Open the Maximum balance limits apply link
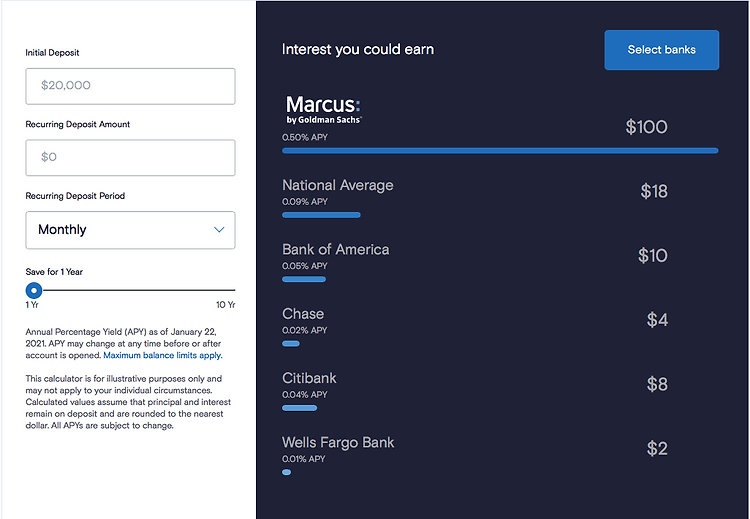The width and height of the screenshot is (750, 519). 162,355
